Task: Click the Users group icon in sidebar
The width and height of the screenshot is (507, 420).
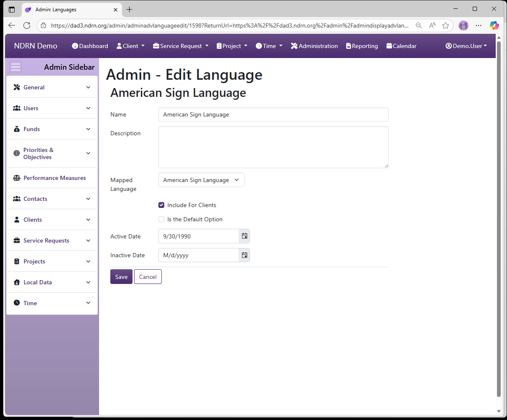Action: coord(17,108)
